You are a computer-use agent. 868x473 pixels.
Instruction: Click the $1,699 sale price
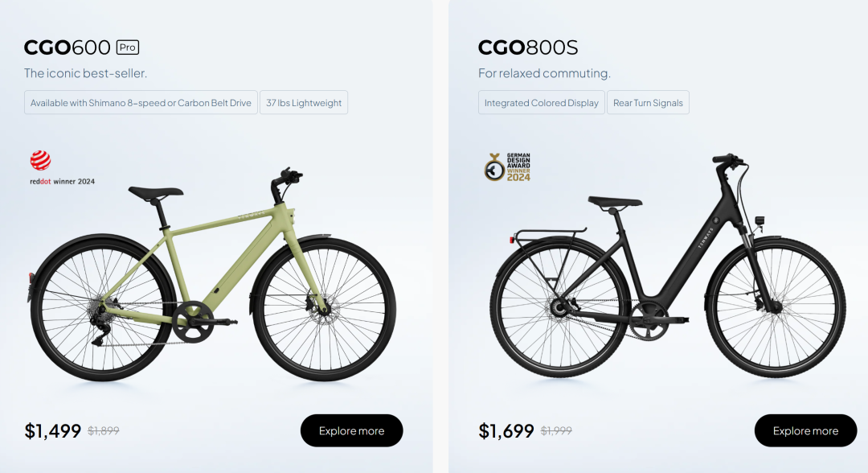(506, 430)
